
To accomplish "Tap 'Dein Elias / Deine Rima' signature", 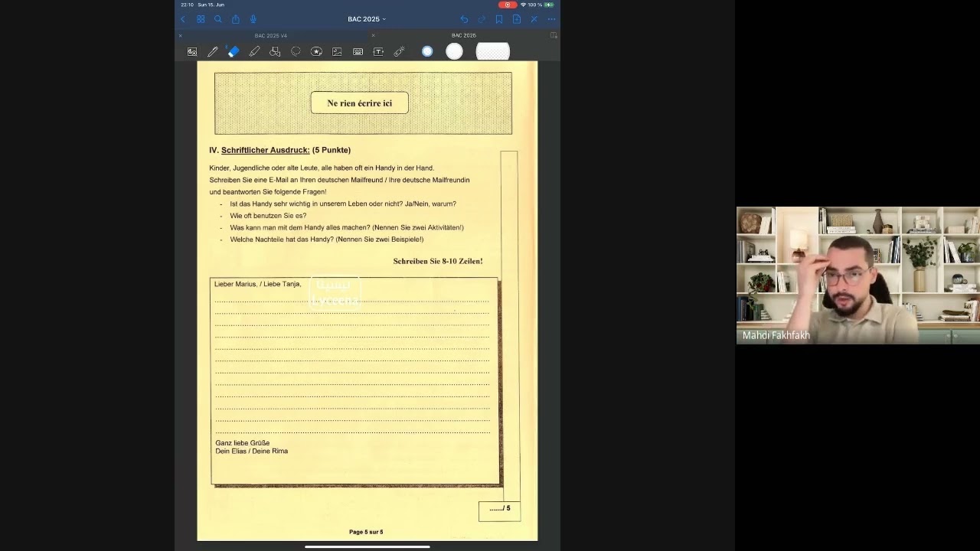I will pyautogui.click(x=252, y=451).
